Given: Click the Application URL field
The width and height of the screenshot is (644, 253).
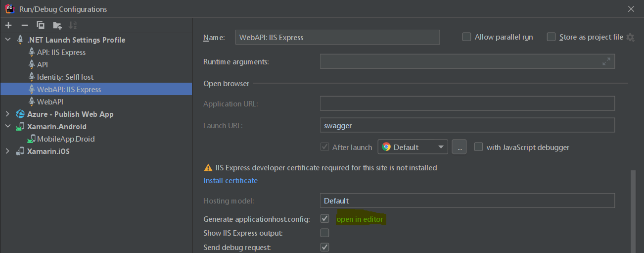Looking at the screenshot, I should [x=467, y=103].
